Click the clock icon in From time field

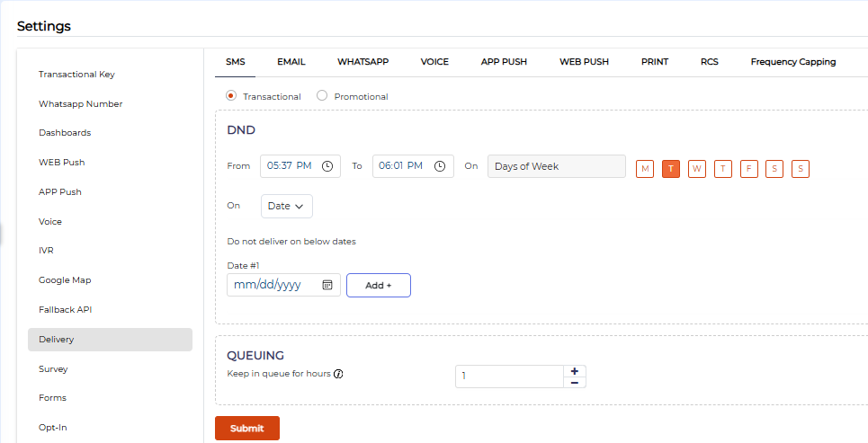[x=327, y=166]
